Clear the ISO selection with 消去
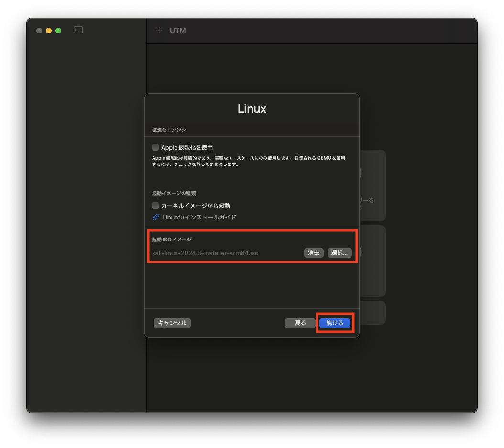Image resolution: width=504 pixels, height=448 pixels. click(314, 253)
